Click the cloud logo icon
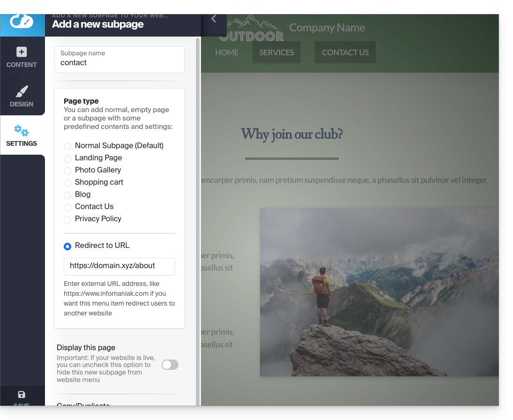Viewport: 513px width, 420px height. 22,22
